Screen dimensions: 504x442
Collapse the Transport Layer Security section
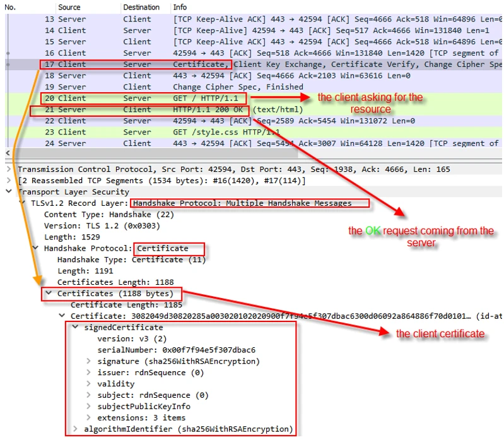pos(8,192)
